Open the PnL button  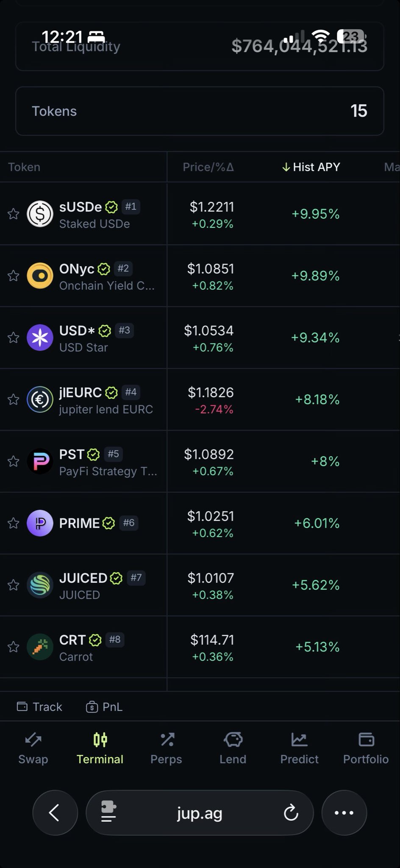104,707
